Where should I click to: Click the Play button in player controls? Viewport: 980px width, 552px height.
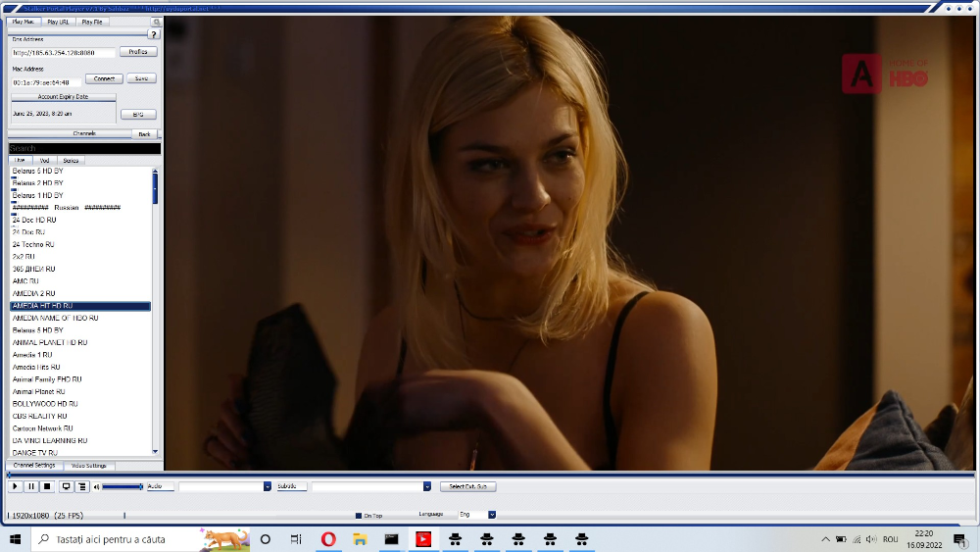pyautogui.click(x=15, y=486)
